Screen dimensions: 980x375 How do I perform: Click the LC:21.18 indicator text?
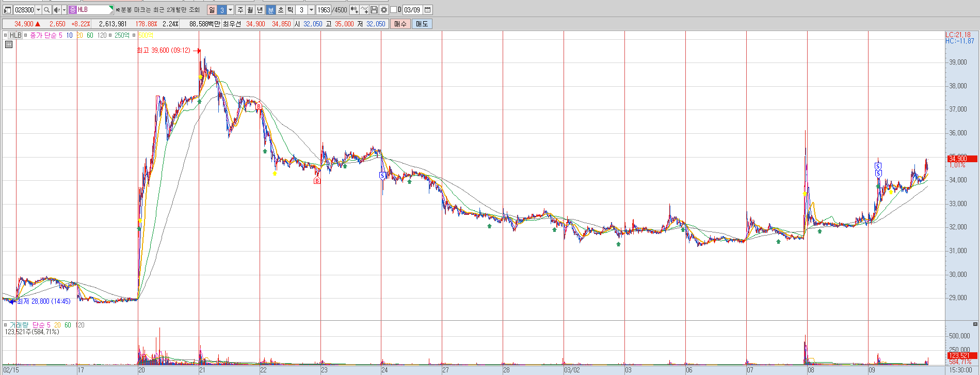958,35
